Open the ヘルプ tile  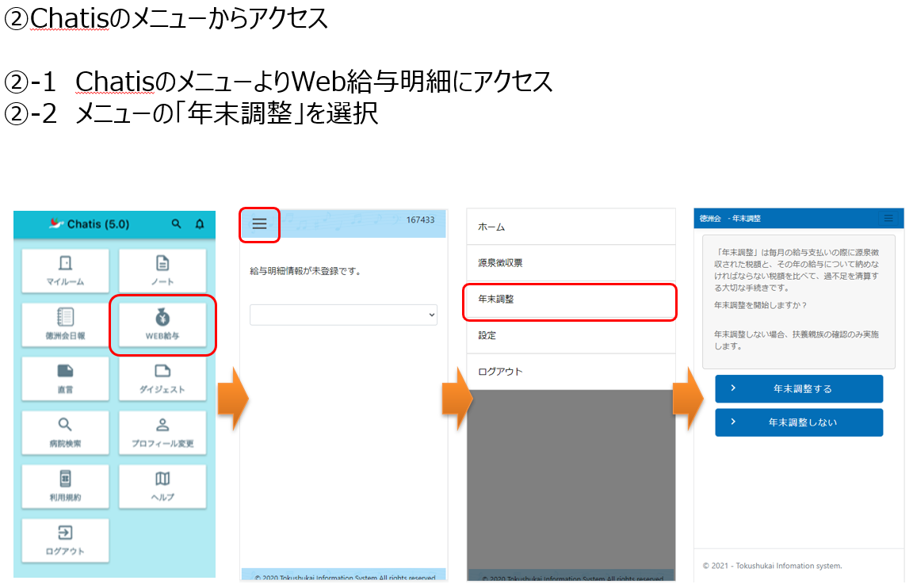click(162, 486)
